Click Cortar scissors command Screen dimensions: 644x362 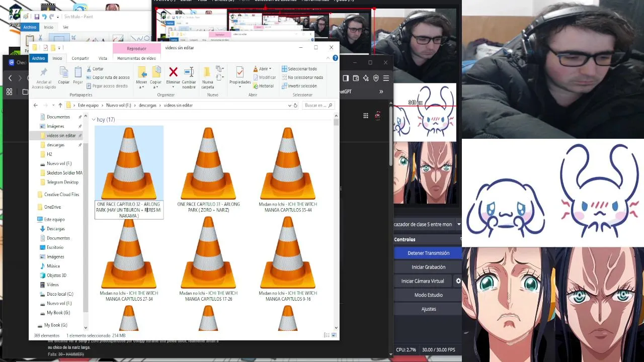95,69
